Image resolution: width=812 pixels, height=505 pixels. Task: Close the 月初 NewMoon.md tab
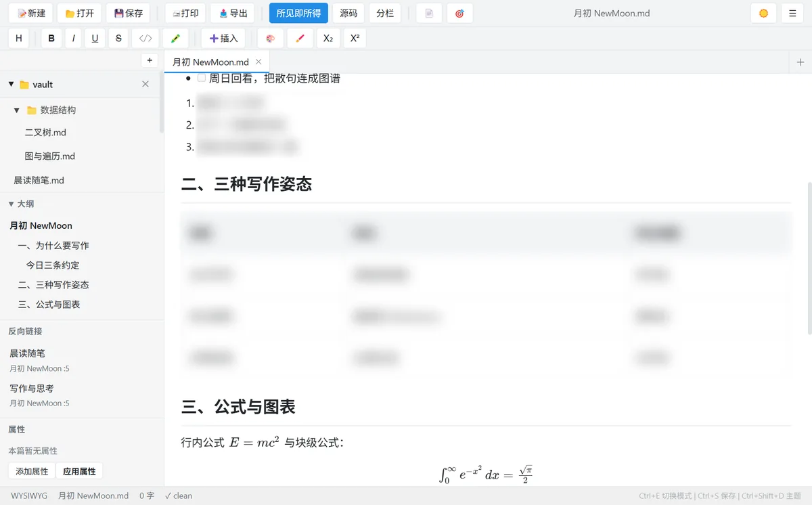258,62
